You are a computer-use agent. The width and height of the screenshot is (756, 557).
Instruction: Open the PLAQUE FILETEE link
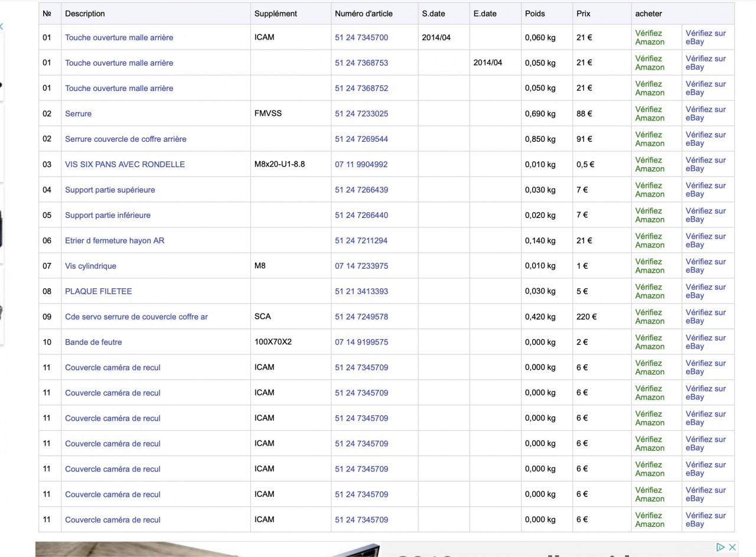point(99,291)
